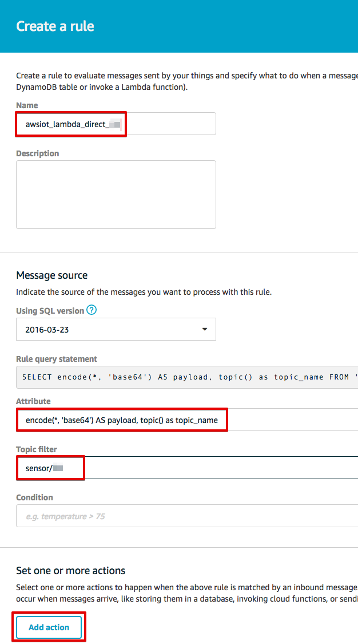Click the Rule query statement label
This screenshot has height=644, width=358.
[57, 359]
